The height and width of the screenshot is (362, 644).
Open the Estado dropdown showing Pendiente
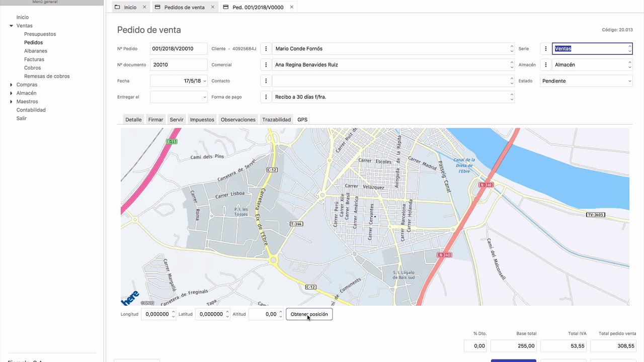tap(587, 81)
